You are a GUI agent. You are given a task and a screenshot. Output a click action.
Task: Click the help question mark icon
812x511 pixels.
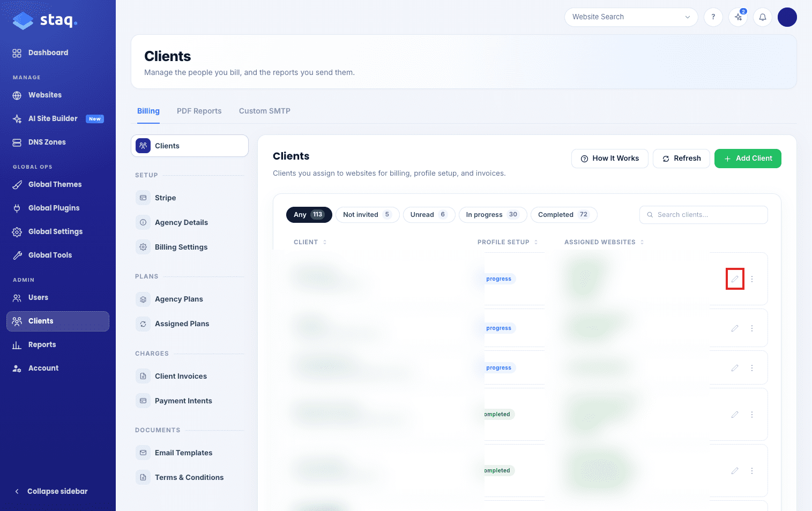pos(713,17)
